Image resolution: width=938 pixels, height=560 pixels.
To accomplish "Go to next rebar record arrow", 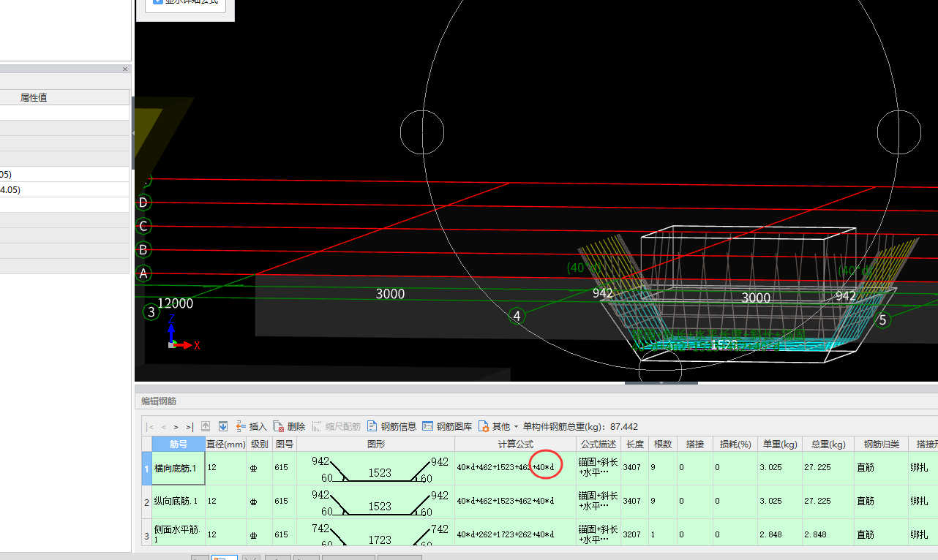I will coord(176,427).
